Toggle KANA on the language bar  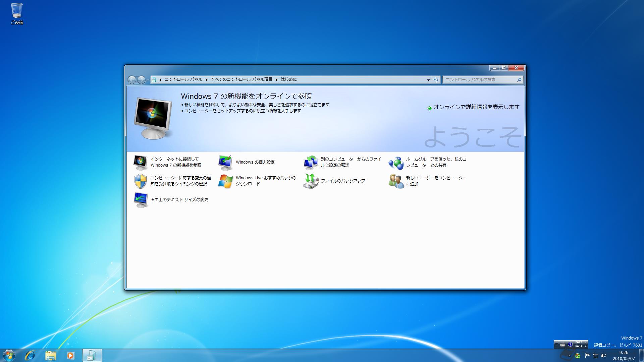[x=579, y=346]
